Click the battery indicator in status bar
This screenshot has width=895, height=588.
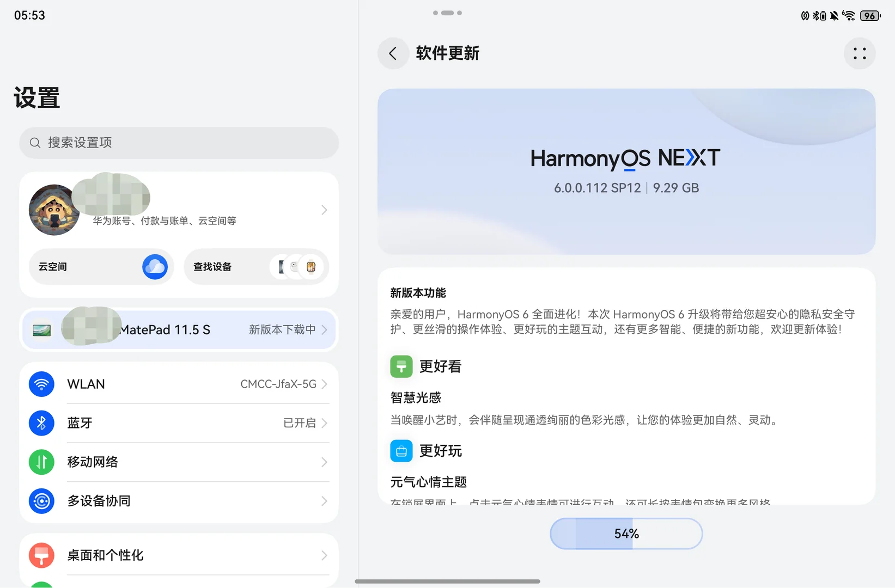point(869,15)
